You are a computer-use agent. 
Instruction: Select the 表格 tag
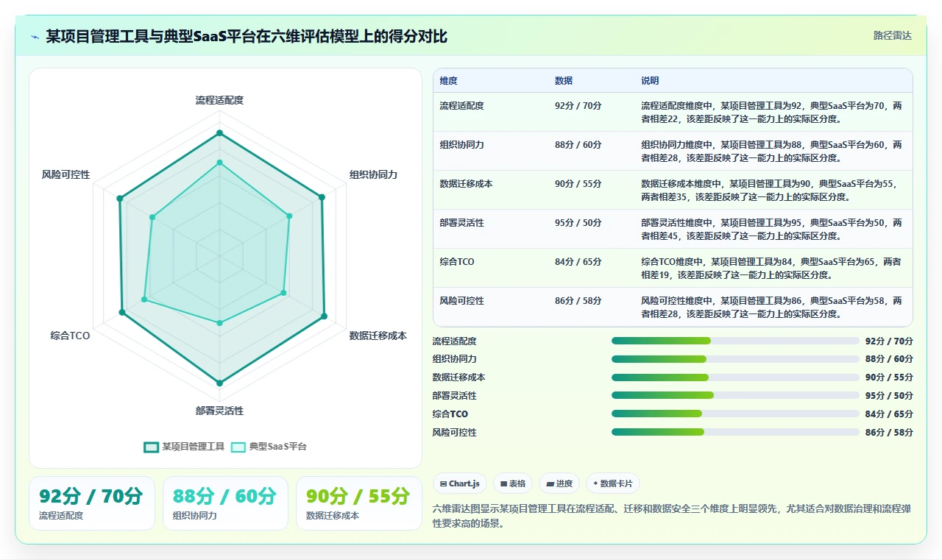(x=513, y=483)
